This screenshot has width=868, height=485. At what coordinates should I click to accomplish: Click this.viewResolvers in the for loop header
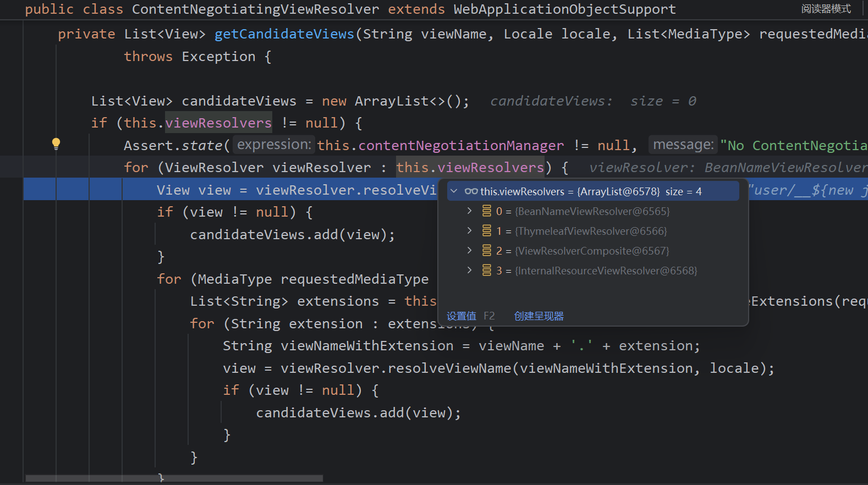point(470,168)
